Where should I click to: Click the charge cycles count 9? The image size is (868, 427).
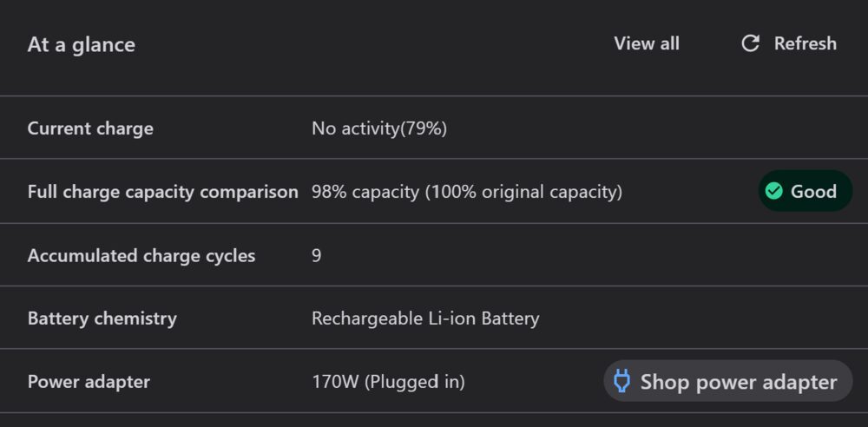pos(317,255)
